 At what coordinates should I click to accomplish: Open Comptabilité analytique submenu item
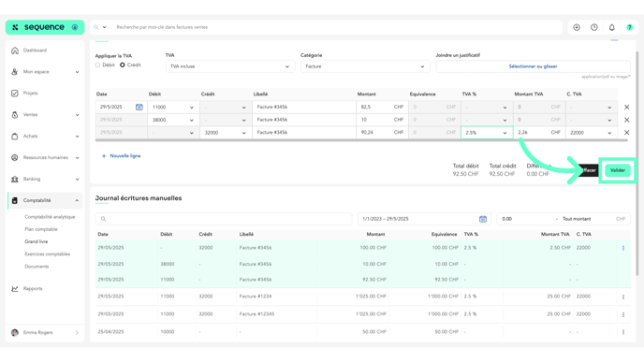click(50, 217)
